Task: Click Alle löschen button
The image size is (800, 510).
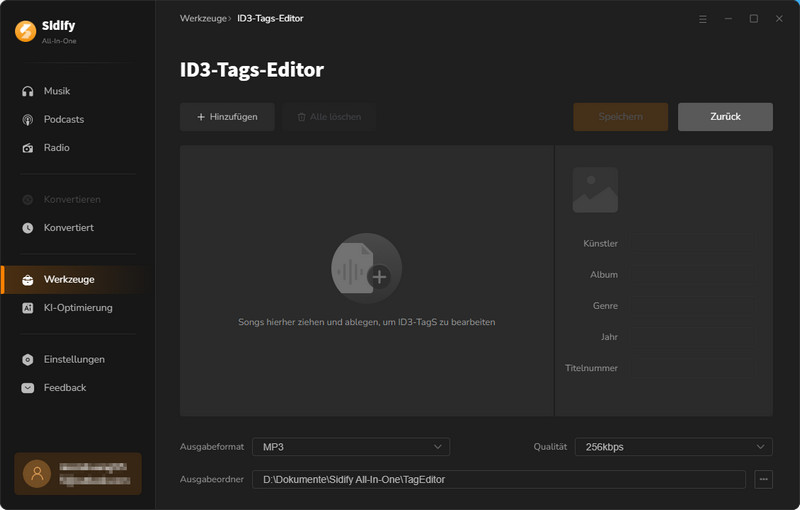Action: (329, 117)
